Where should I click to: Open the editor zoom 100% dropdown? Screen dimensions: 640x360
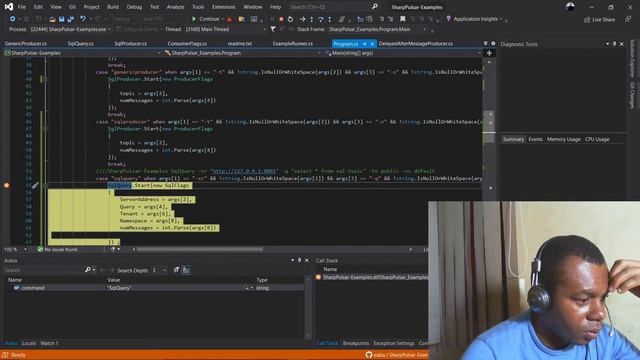coord(25,249)
